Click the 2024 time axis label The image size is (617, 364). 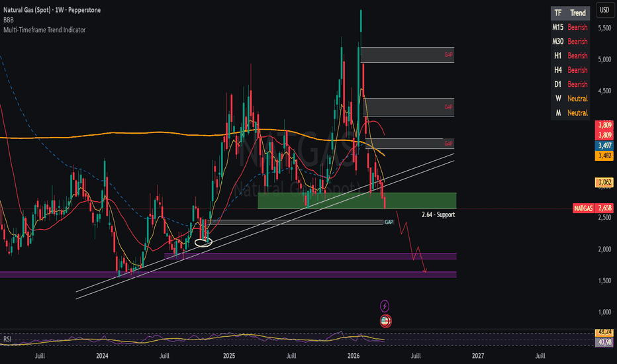click(x=102, y=356)
